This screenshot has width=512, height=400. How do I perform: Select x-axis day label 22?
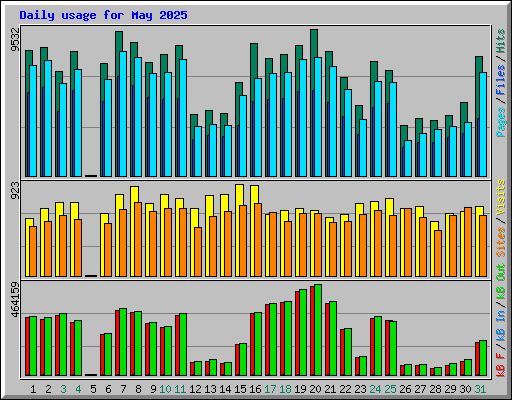(x=345, y=389)
